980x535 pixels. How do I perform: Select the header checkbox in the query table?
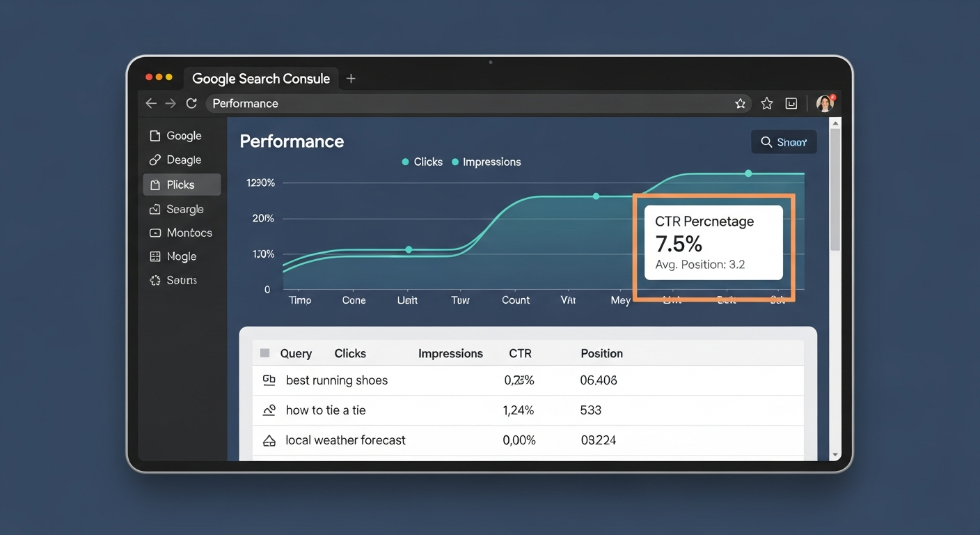click(x=264, y=352)
